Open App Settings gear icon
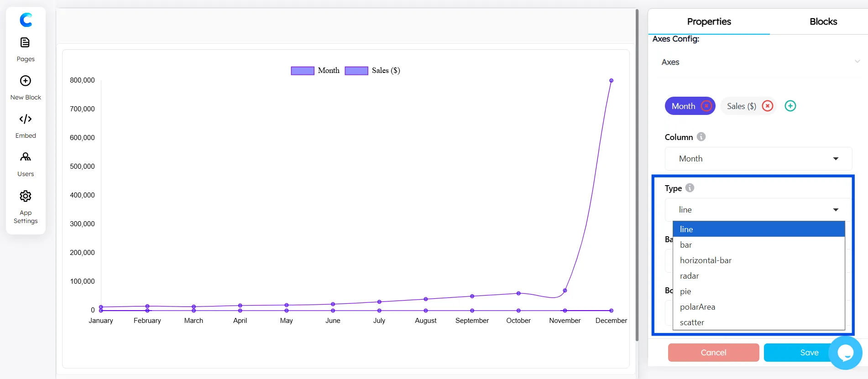Viewport: 868px width, 379px height. tap(26, 197)
